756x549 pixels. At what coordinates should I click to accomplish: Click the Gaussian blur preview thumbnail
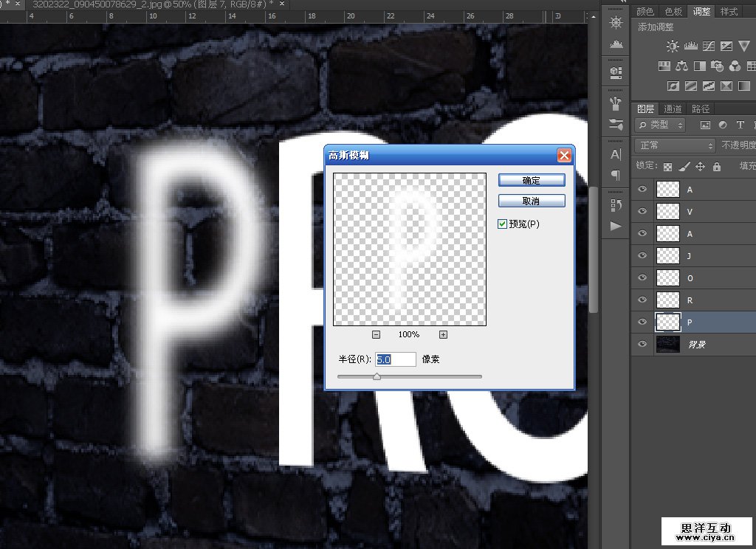(409, 249)
